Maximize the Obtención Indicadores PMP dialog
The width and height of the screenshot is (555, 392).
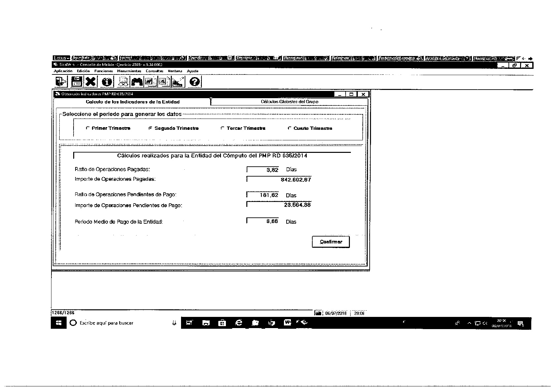351,94
